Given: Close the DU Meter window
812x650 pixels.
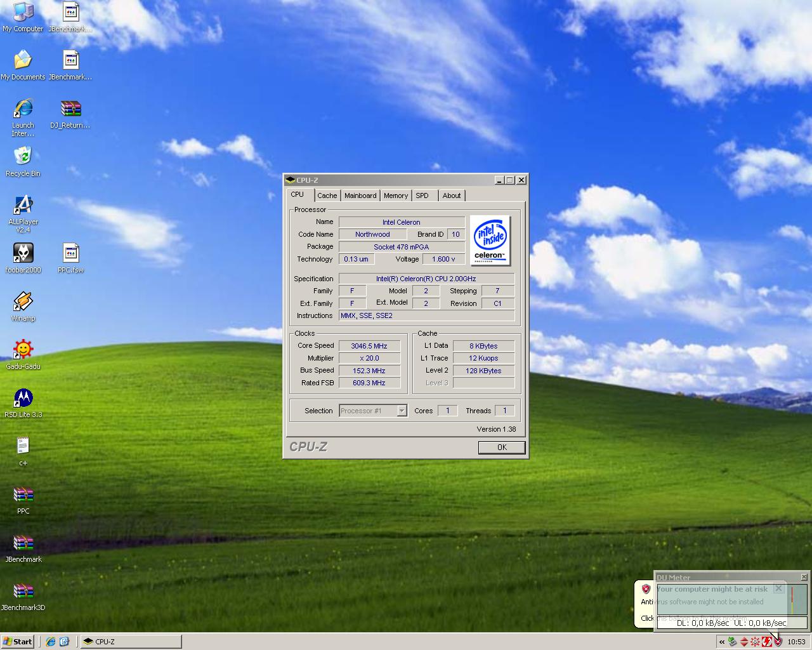Looking at the screenshot, I should click(x=804, y=577).
